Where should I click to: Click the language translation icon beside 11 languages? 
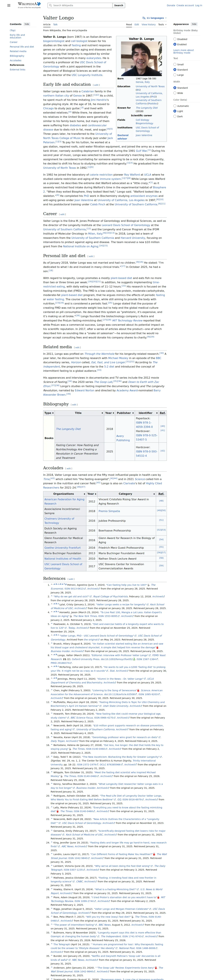(144, 18)
